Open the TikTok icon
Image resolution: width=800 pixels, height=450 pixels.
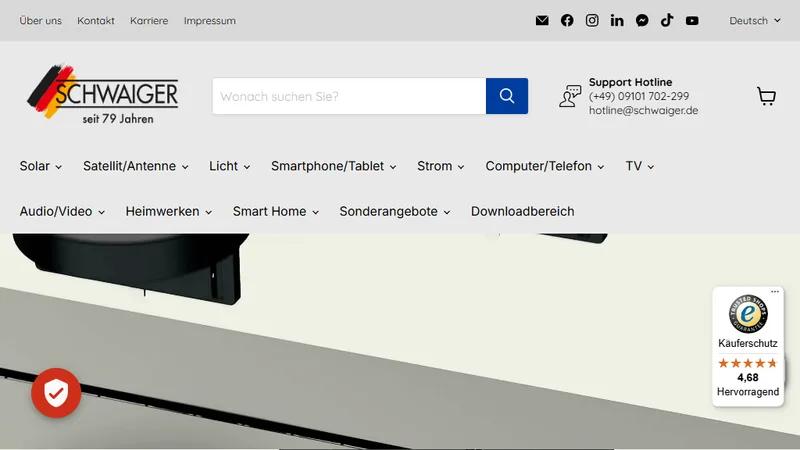667,20
